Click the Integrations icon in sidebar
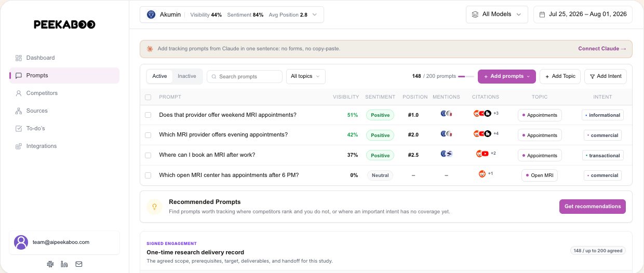This screenshot has height=273, width=644. pyautogui.click(x=19, y=146)
